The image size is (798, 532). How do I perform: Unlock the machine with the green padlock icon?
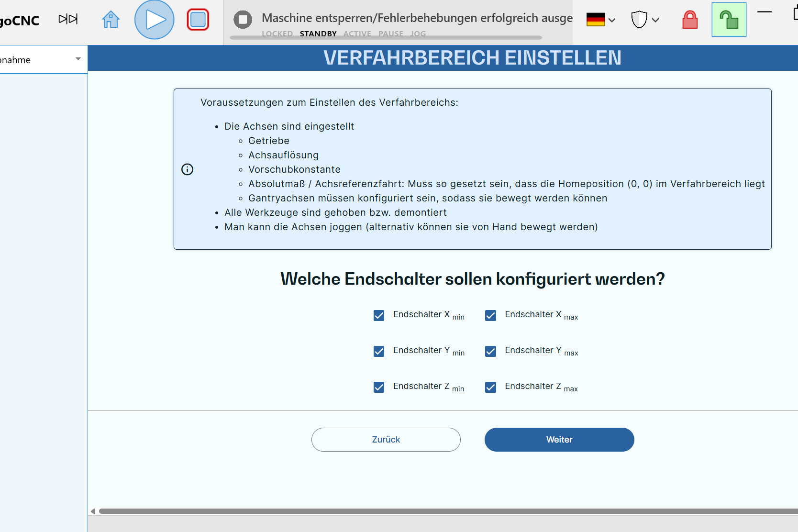point(729,20)
